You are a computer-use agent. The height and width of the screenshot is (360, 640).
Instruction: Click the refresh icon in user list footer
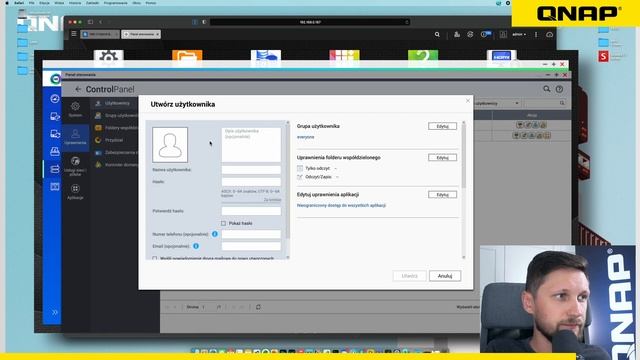tap(258, 307)
